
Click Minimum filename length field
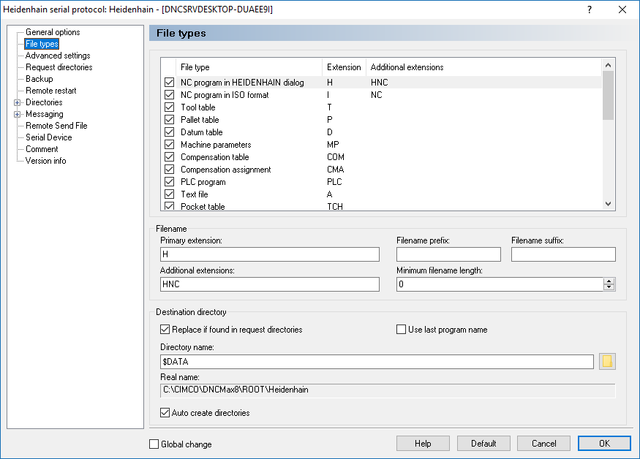[500, 284]
